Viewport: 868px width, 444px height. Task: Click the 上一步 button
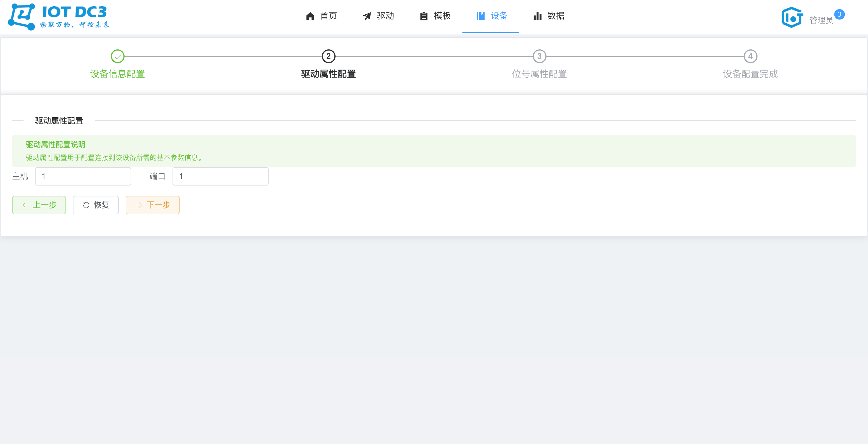point(39,205)
